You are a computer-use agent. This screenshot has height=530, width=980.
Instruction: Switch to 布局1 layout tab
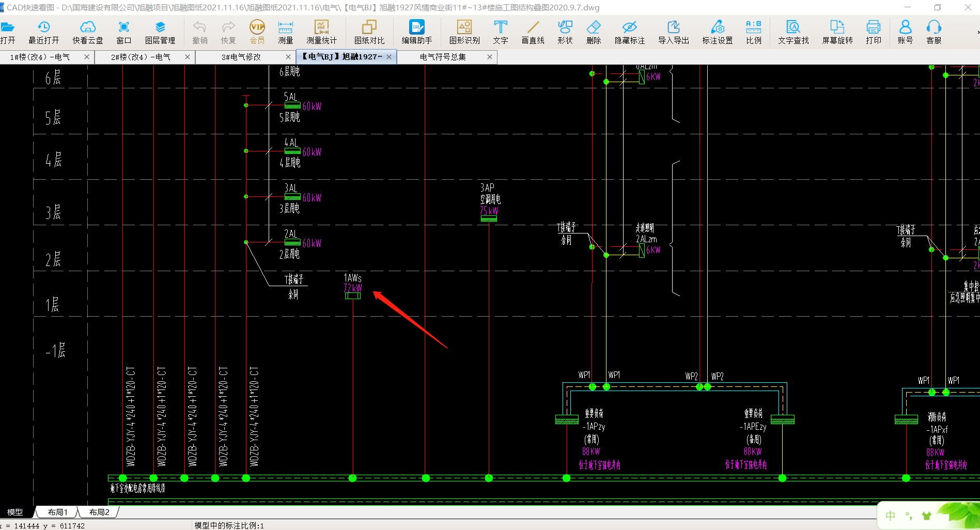click(57, 512)
